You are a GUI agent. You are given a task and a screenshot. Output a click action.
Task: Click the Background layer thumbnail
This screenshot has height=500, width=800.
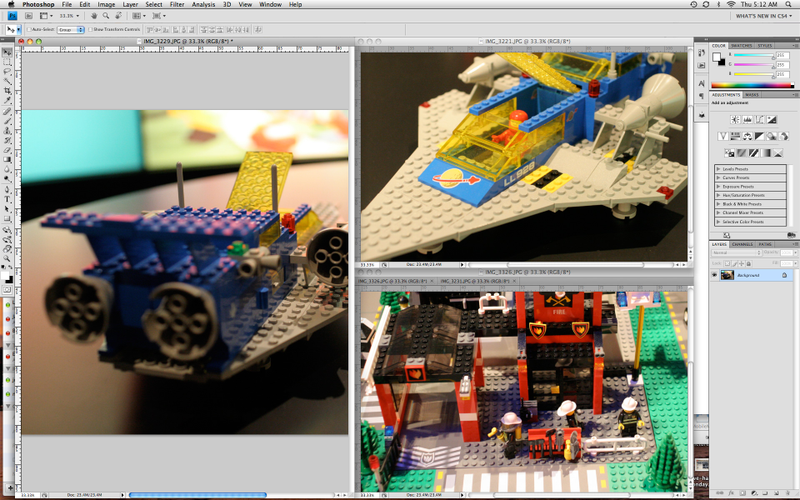[728, 275]
